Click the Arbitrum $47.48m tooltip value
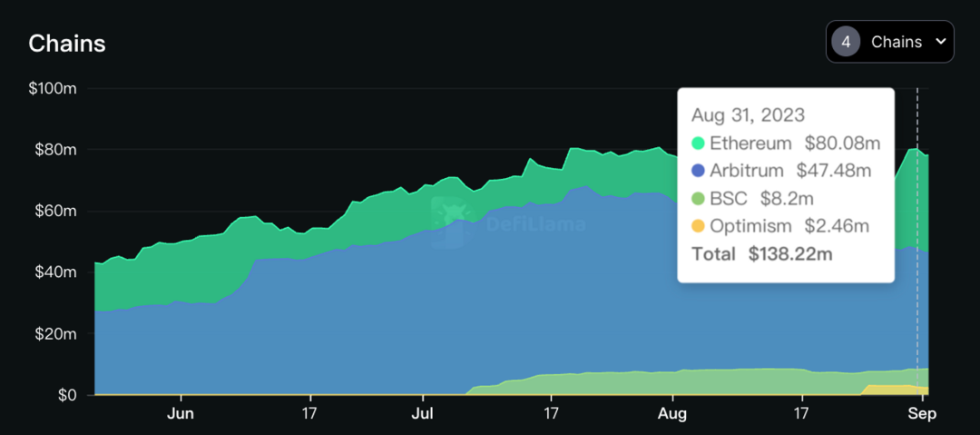The width and height of the screenshot is (980, 435). 833,171
